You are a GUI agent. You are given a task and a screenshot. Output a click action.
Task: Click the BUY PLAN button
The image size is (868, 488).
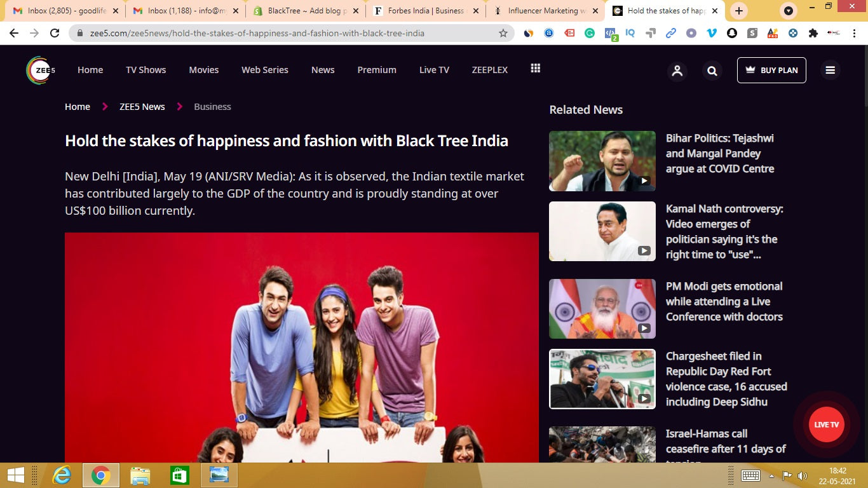coord(771,70)
